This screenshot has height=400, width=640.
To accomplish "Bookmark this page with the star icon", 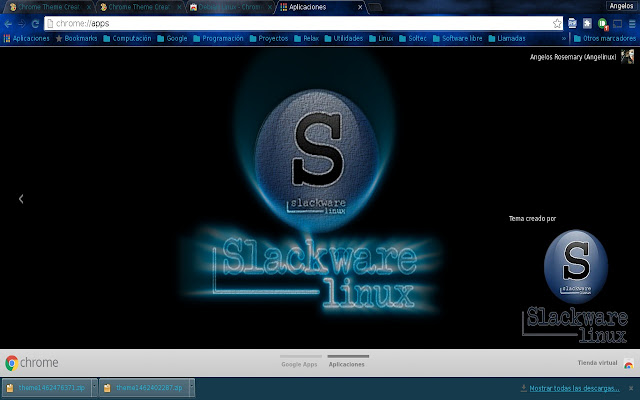I will pyautogui.click(x=557, y=24).
